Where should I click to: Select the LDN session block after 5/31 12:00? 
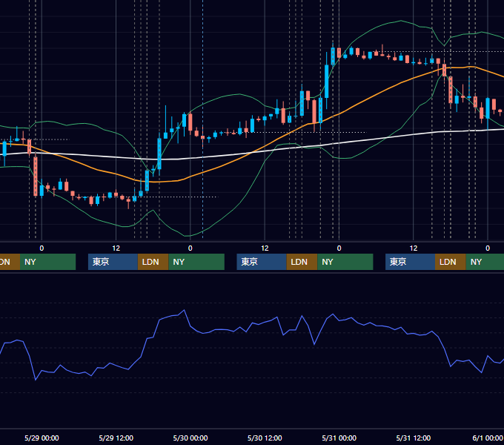(x=451, y=262)
